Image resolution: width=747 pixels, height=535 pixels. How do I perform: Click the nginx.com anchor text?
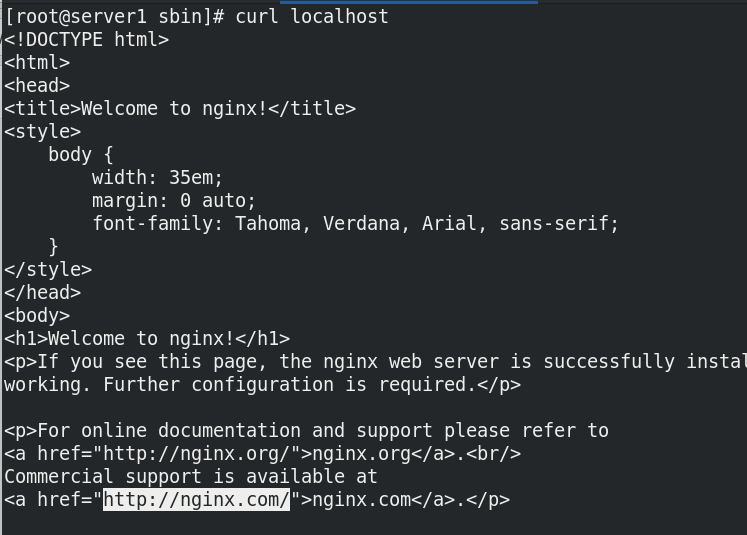(362, 500)
